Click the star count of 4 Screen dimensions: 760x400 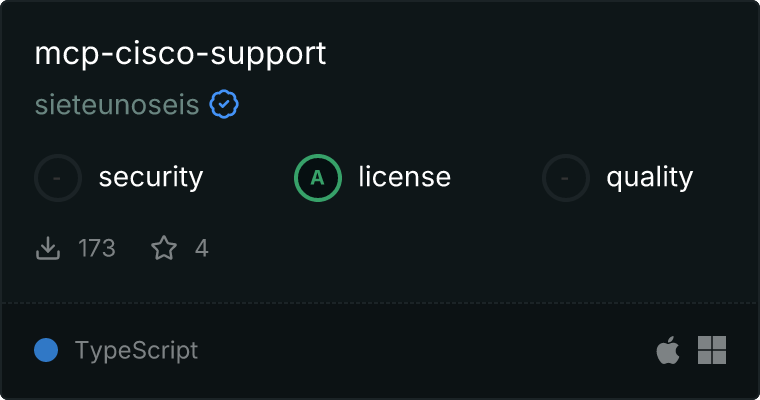202,248
